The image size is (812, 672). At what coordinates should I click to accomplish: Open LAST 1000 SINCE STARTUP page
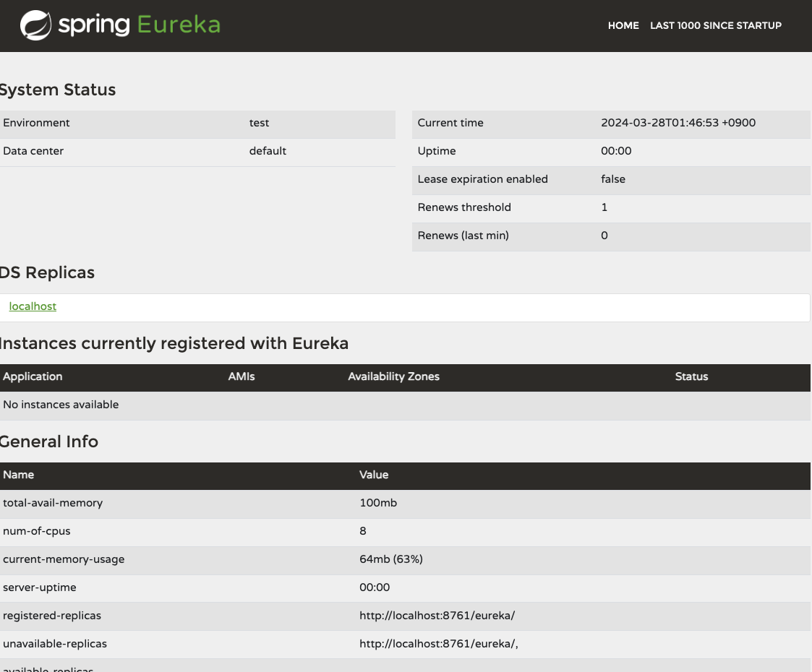(716, 25)
